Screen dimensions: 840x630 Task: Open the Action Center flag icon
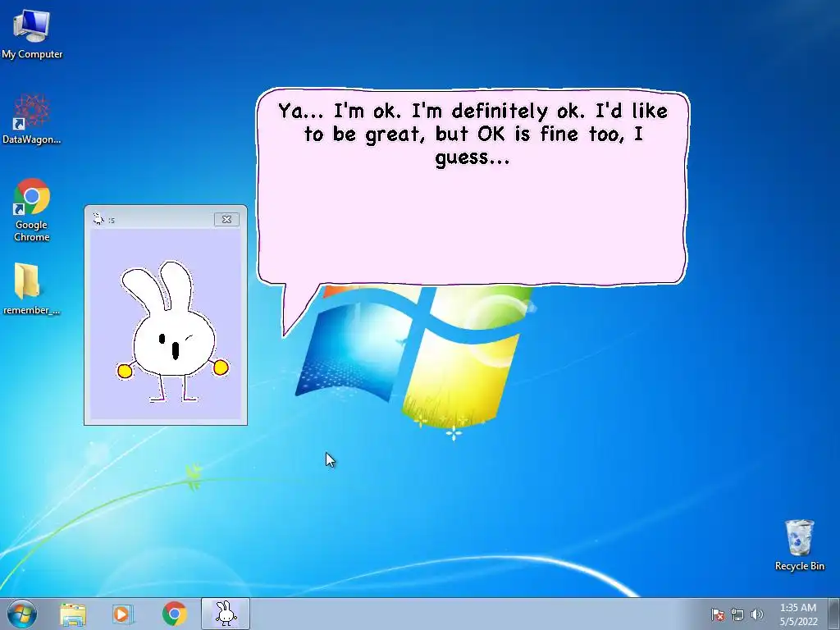[x=718, y=614]
